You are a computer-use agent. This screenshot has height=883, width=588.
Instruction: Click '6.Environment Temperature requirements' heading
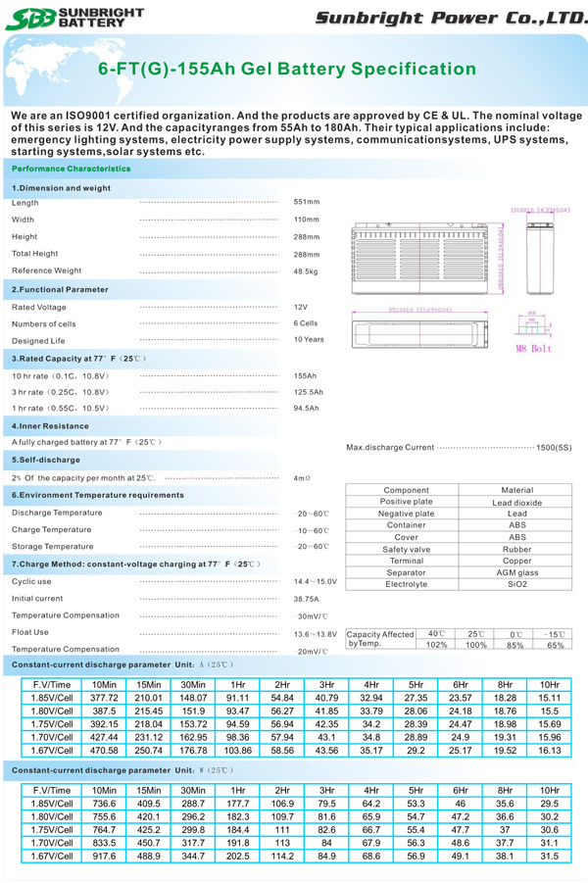pyautogui.click(x=97, y=495)
